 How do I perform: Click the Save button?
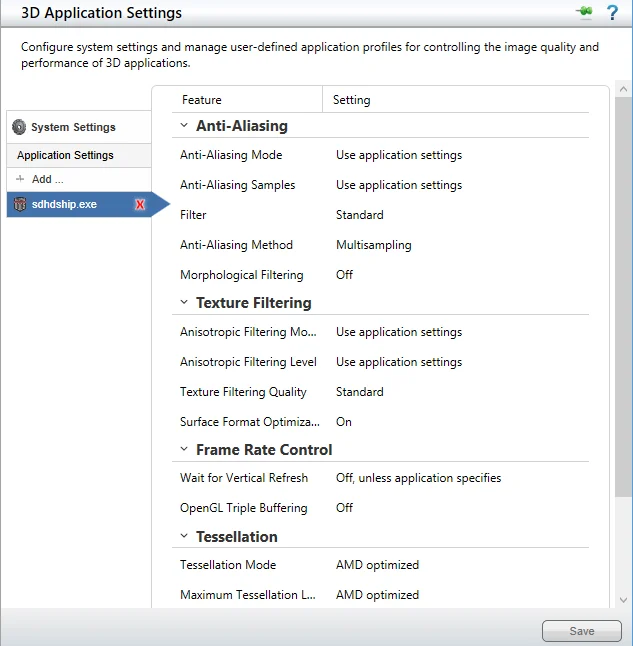581,631
